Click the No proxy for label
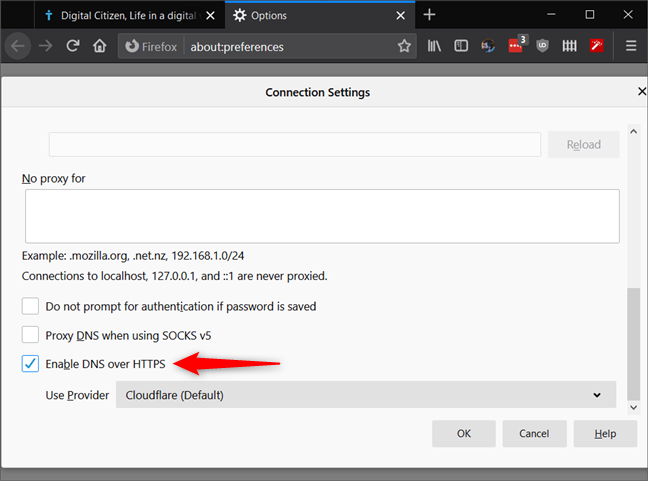Viewport: 648px width, 481px height. tap(53, 178)
